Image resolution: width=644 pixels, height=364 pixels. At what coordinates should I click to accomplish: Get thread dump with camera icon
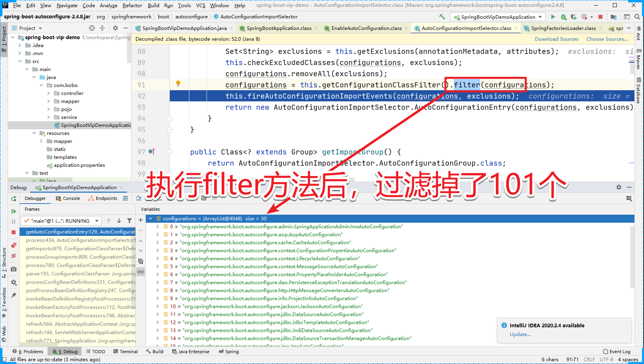(14, 269)
